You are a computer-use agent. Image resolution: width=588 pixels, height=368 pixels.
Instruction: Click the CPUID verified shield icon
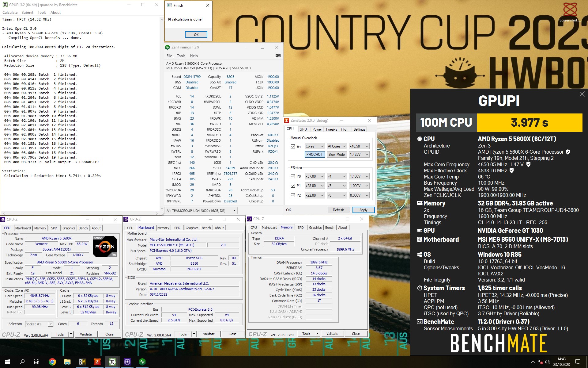(568, 152)
